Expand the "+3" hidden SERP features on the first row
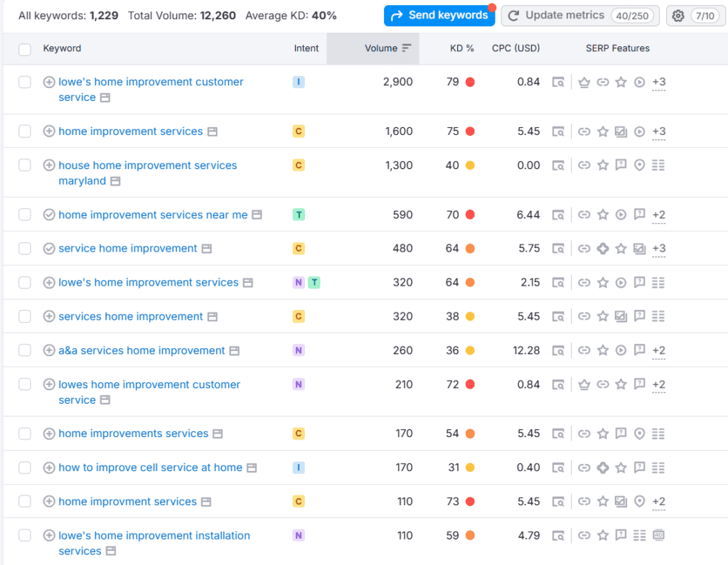728x565 pixels. click(x=658, y=82)
